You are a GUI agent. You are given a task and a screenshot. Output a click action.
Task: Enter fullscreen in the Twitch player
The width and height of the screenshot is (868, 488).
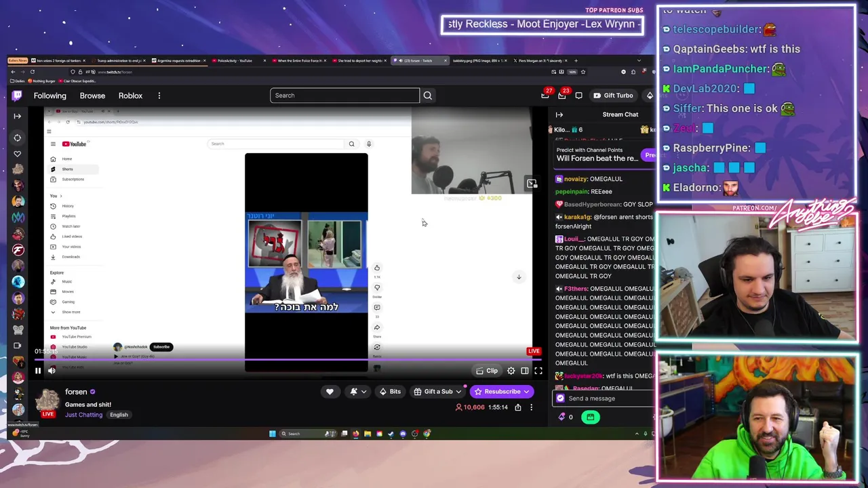pyautogui.click(x=538, y=371)
